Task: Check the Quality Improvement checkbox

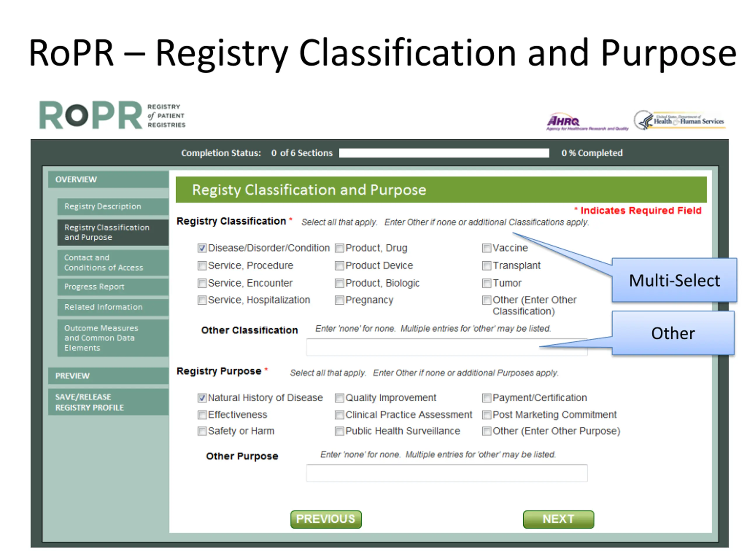Action: (339, 398)
